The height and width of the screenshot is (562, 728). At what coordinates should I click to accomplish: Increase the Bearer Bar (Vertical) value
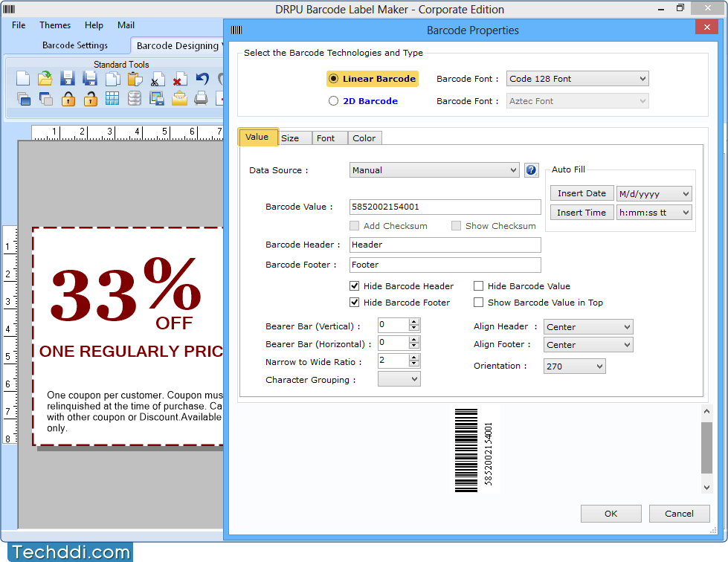click(414, 322)
